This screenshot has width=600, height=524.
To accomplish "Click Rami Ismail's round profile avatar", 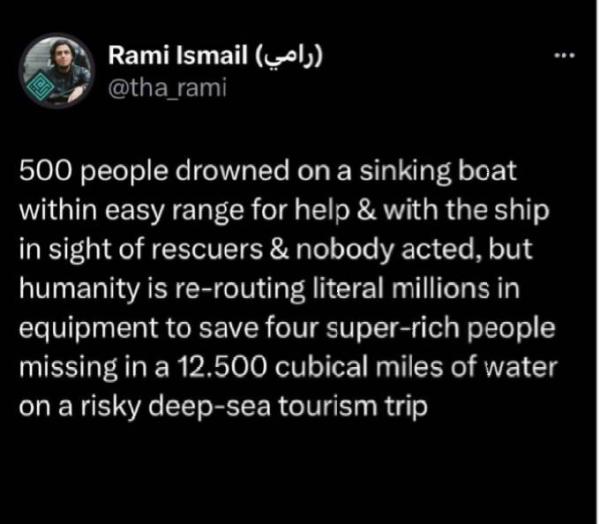I will [x=57, y=71].
